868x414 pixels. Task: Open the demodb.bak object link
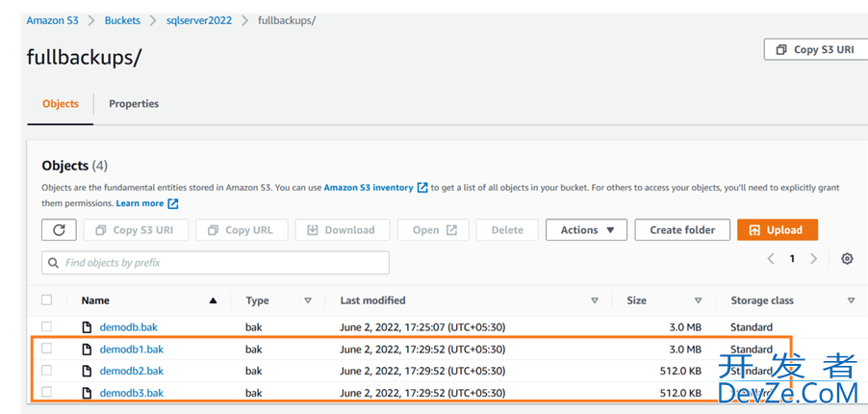(128, 327)
